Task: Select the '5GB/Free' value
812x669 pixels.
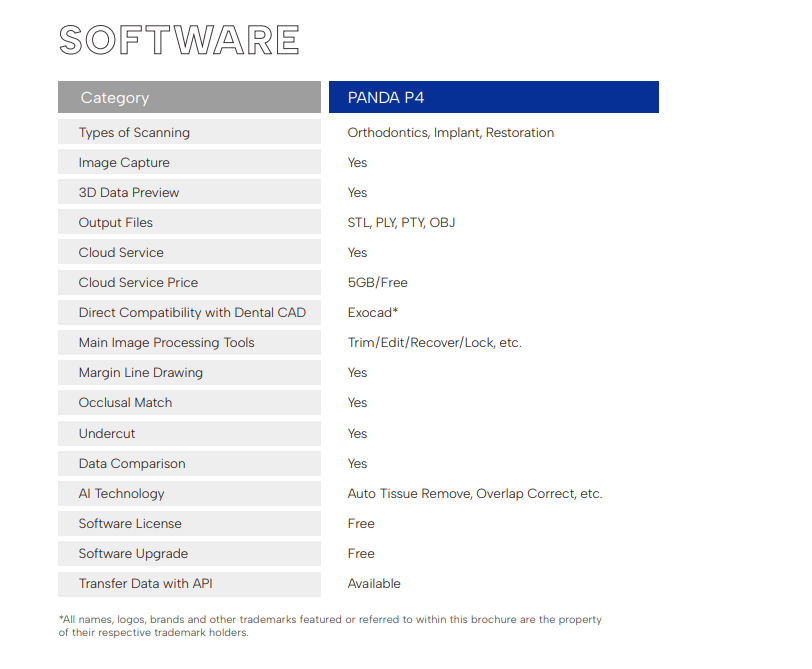Action: click(x=378, y=283)
